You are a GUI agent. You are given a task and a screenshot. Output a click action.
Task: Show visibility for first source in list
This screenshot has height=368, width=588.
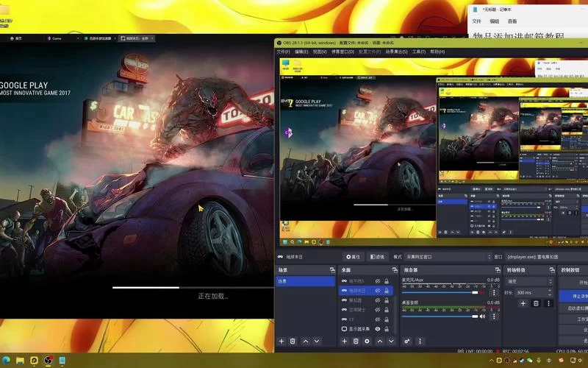tap(378, 281)
